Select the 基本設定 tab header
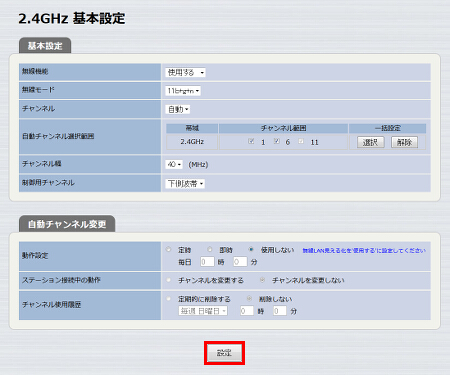Viewport: 450px width, 375px height. point(45,46)
